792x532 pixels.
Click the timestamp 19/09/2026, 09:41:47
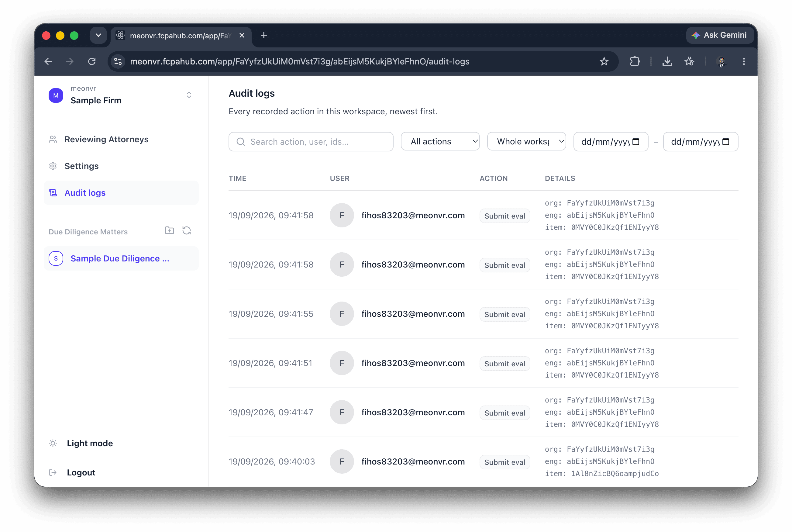(271, 412)
